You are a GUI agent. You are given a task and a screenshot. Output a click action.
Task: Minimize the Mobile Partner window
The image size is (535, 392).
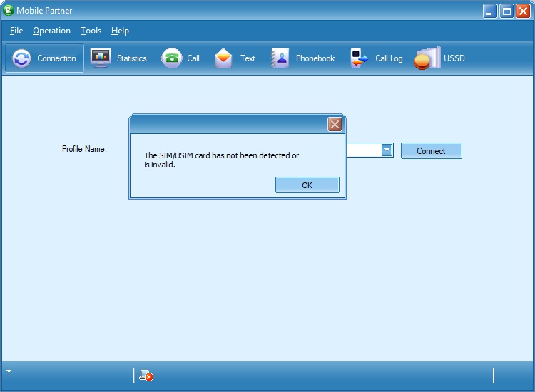click(x=490, y=11)
